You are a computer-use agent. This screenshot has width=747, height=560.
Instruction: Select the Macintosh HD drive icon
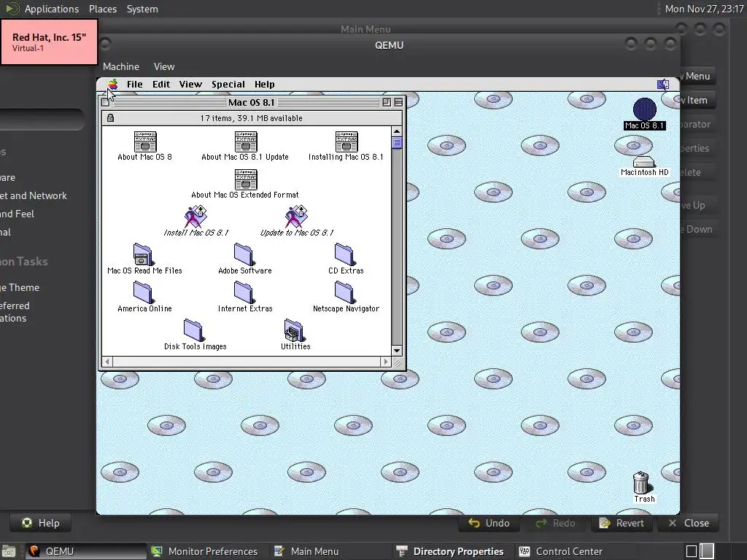click(644, 162)
